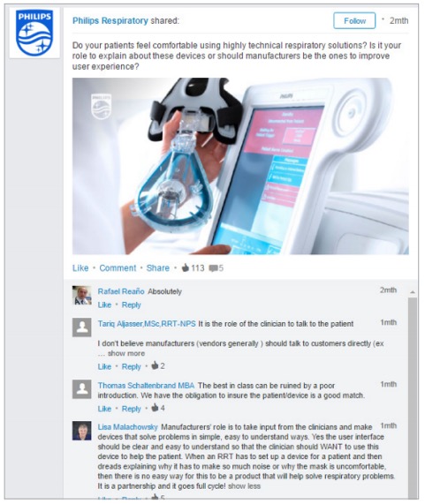Reply to Rafael Reaño's comment
This screenshot has height=504, width=425.
(x=132, y=305)
